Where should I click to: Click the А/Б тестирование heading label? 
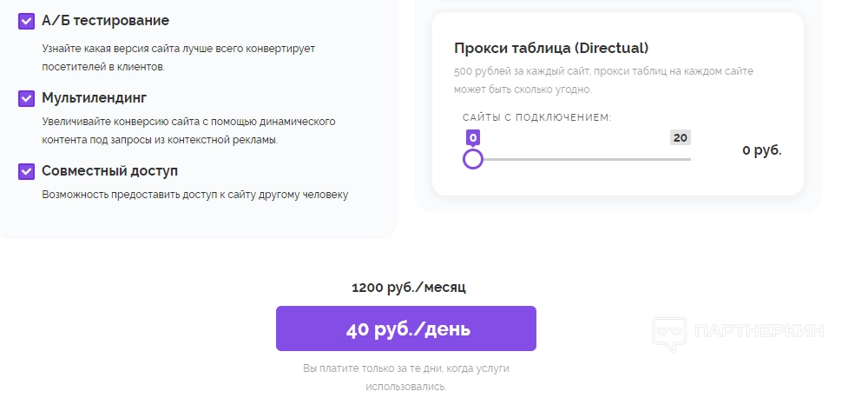(x=105, y=21)
